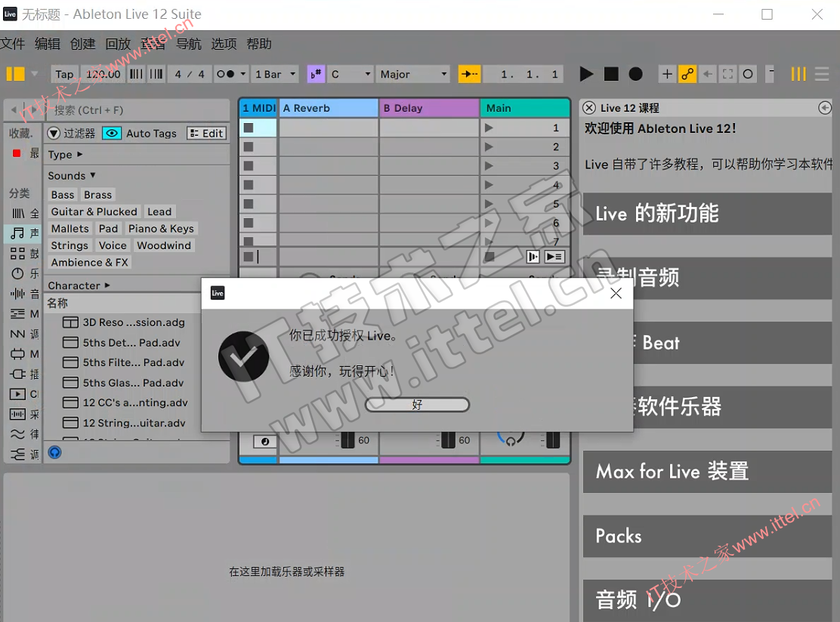Click the three-line menu icon in the top bar

click(x=822, y=74)
